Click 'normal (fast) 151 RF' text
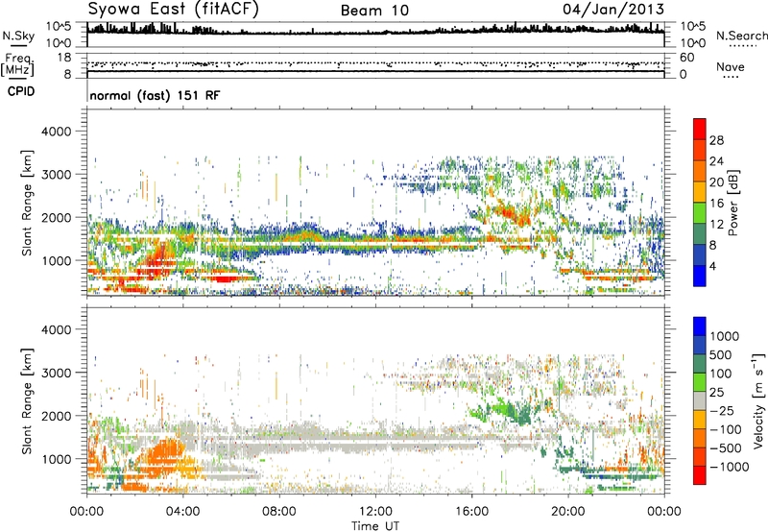Screen dimensions: 768x532 click(155, 95)
